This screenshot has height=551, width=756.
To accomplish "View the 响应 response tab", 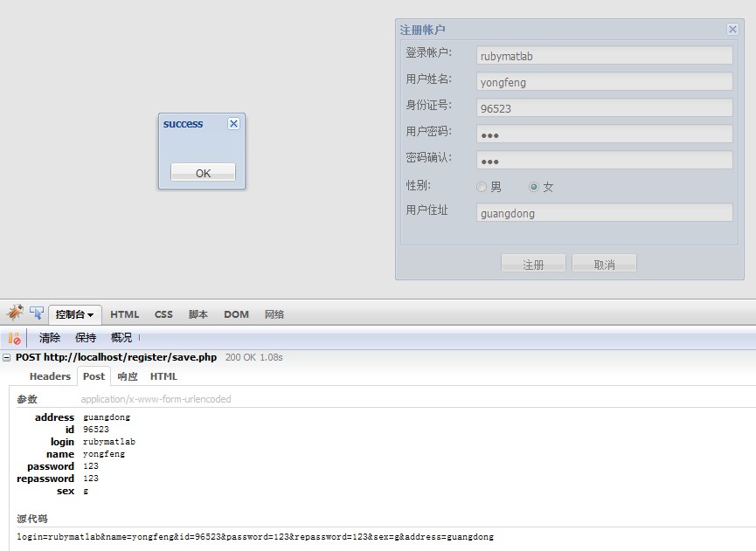I will [128, 376].
